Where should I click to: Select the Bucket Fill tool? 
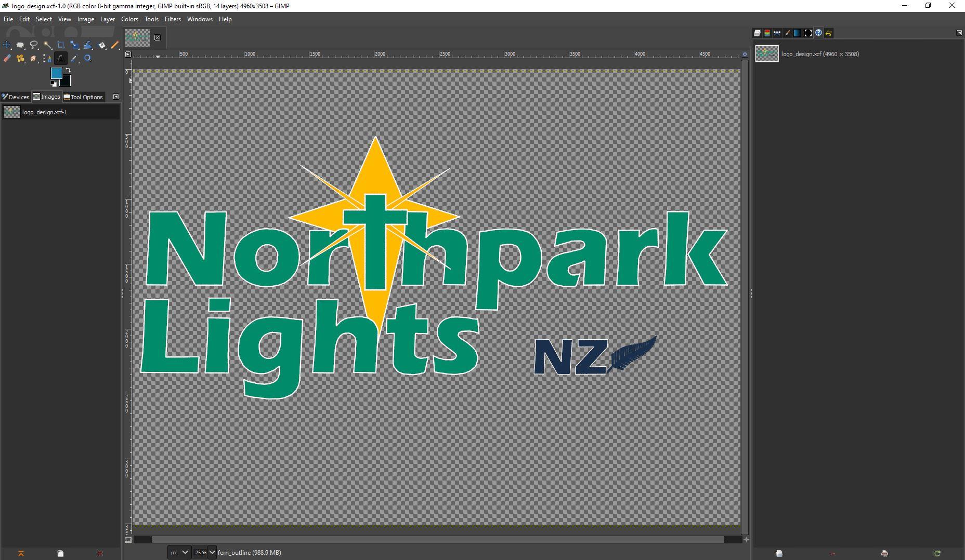coord(101,45)
